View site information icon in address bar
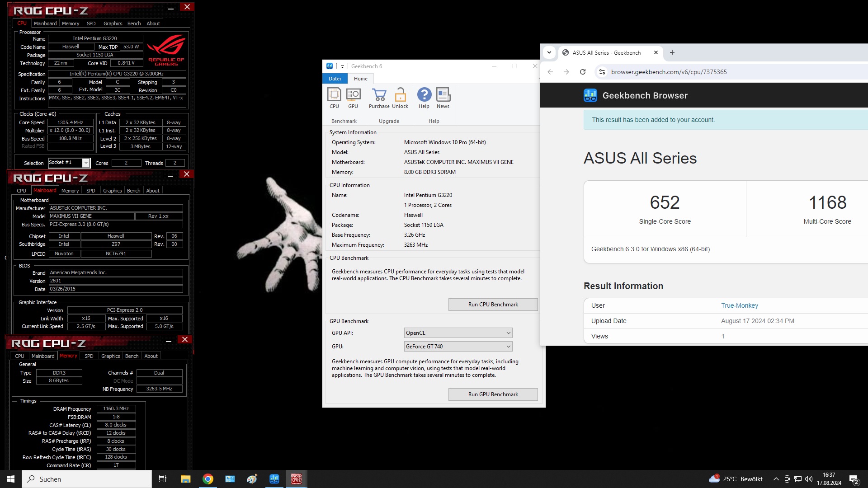 click(602, 72)
